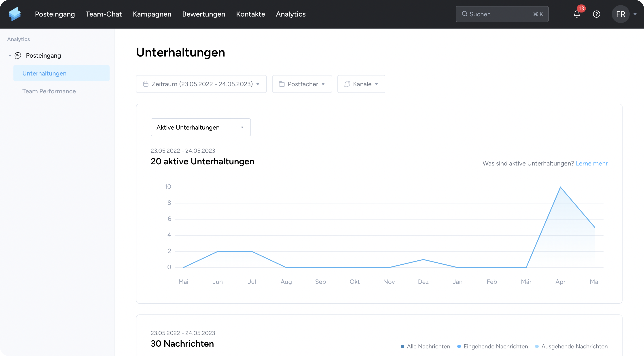Expand the account menu arrow beside FR

tap(635, 14)
